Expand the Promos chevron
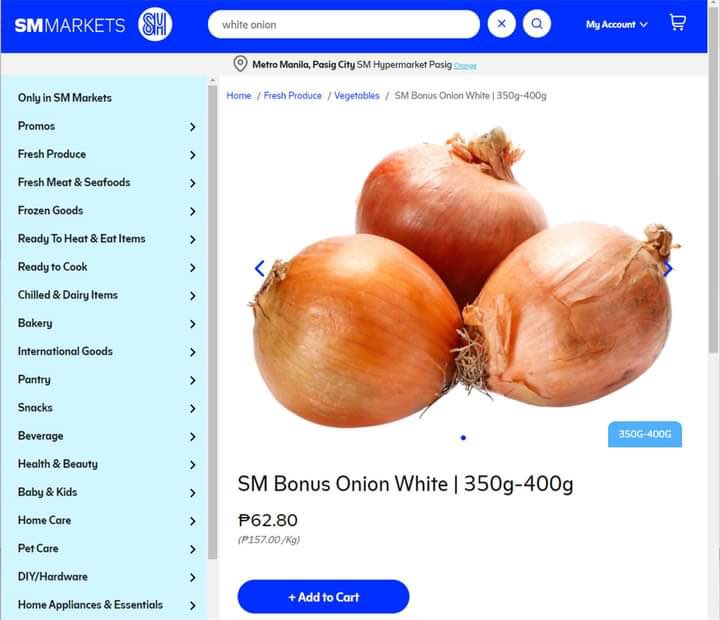Image resolution: width=720 pixels, height=620 pixels. 193,127
